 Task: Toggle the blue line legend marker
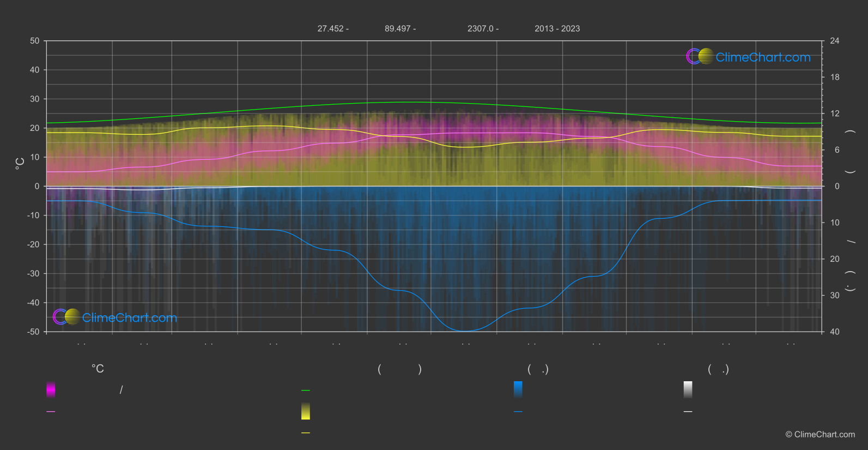click(x=518, y=412)
